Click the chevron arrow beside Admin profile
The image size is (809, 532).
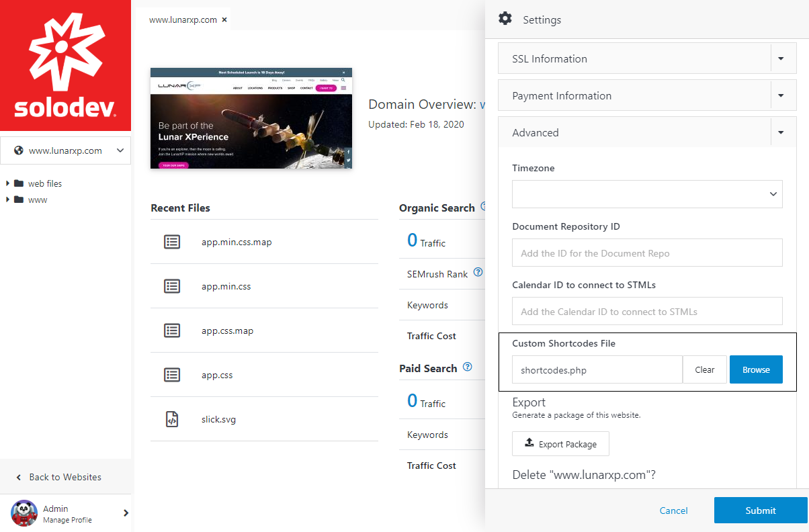click(x=126, y=513)
